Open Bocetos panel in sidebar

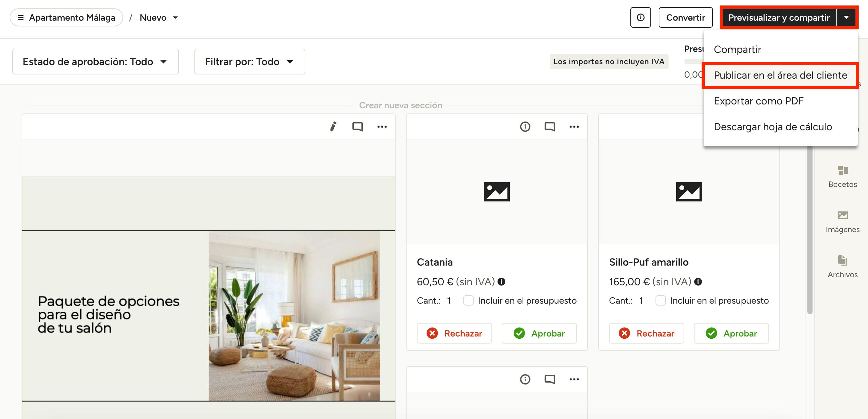843,176
